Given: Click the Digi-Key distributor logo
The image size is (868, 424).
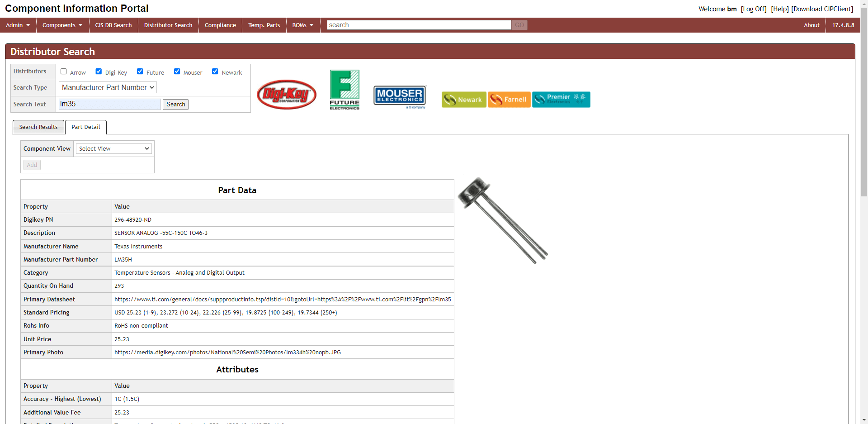Looking at the screenshot, I should pos(286,95).
